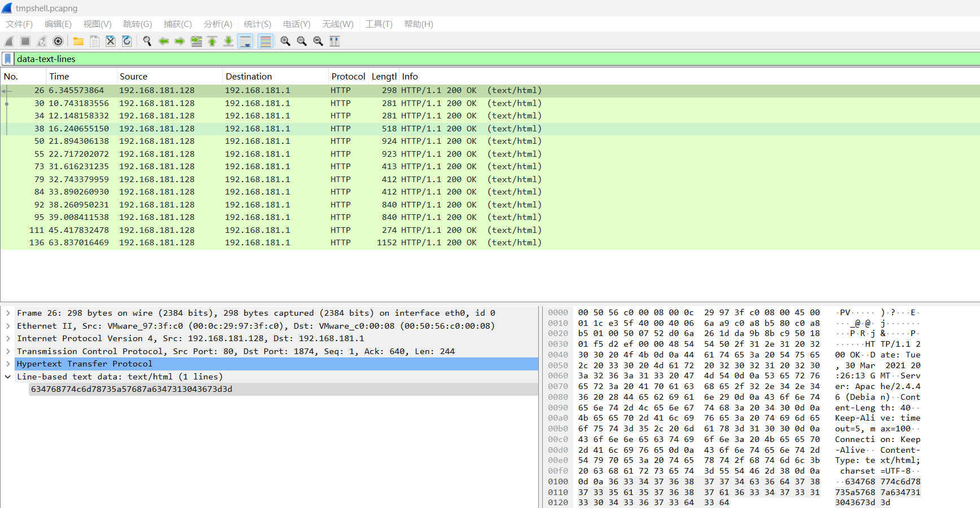
Task: Start capturing packets with the shark fin icon
Action: [9, 41]
